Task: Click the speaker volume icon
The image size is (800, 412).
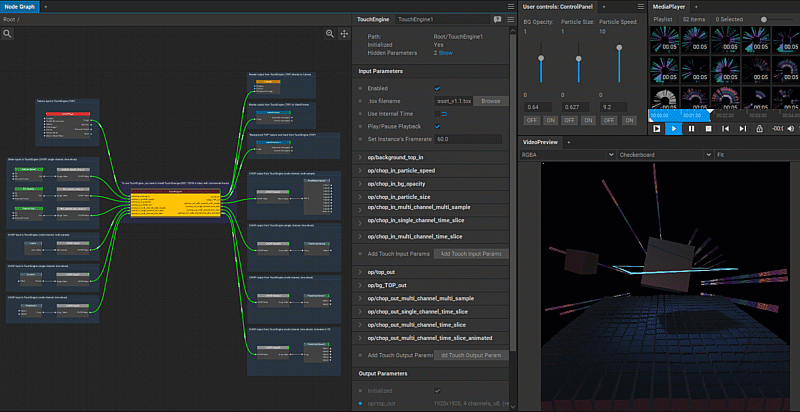Action: (x=790, y=128)
